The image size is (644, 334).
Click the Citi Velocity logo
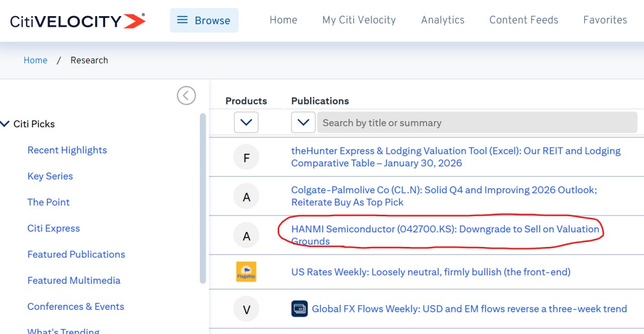pyautogui.click(x=78, y=21)
